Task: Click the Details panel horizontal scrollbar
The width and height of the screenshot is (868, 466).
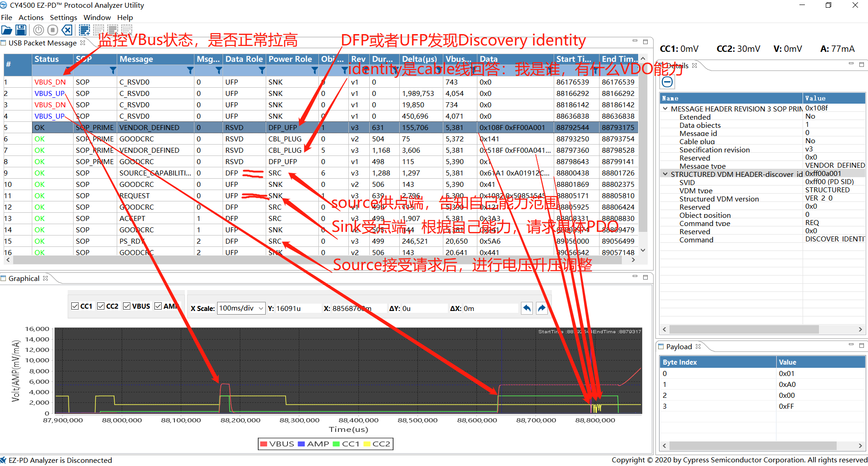Action: (x=744, y=329)
